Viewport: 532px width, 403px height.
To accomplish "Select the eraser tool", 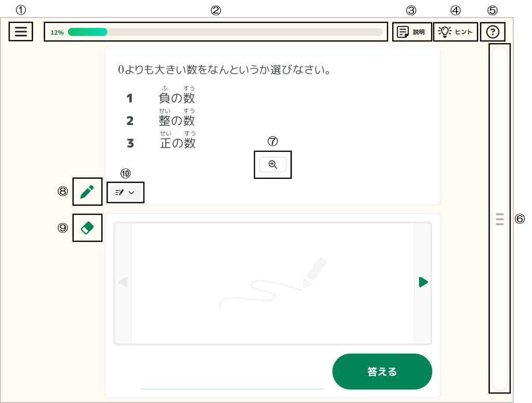I will pyautogui.click(x=87, y=228).
